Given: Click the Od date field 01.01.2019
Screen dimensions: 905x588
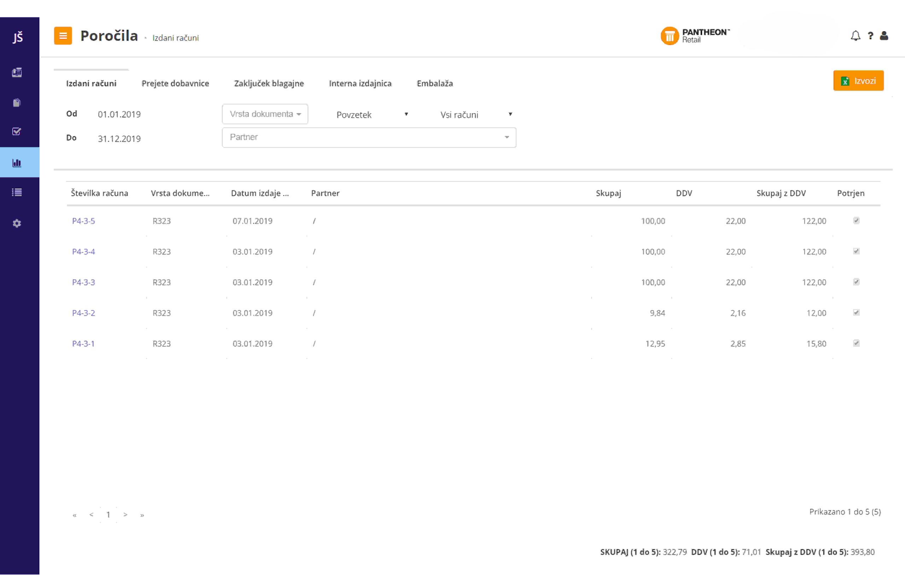Looking at the screenshot, I should pos(119,114).
